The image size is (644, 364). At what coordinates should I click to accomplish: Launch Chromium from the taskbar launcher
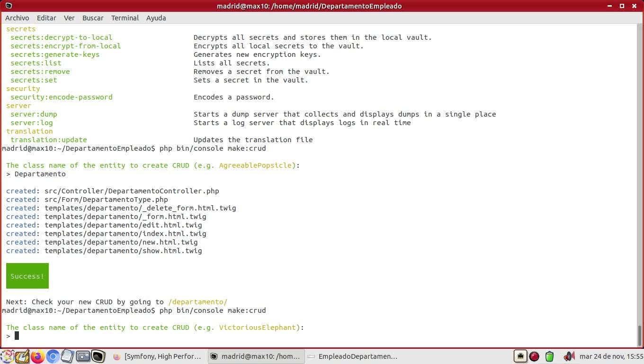[53, 356]
